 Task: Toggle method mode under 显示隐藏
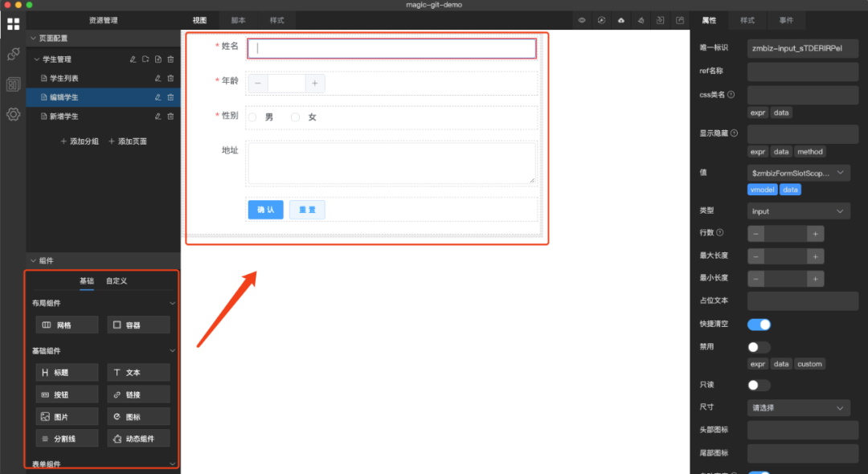[x=810, y=152]
